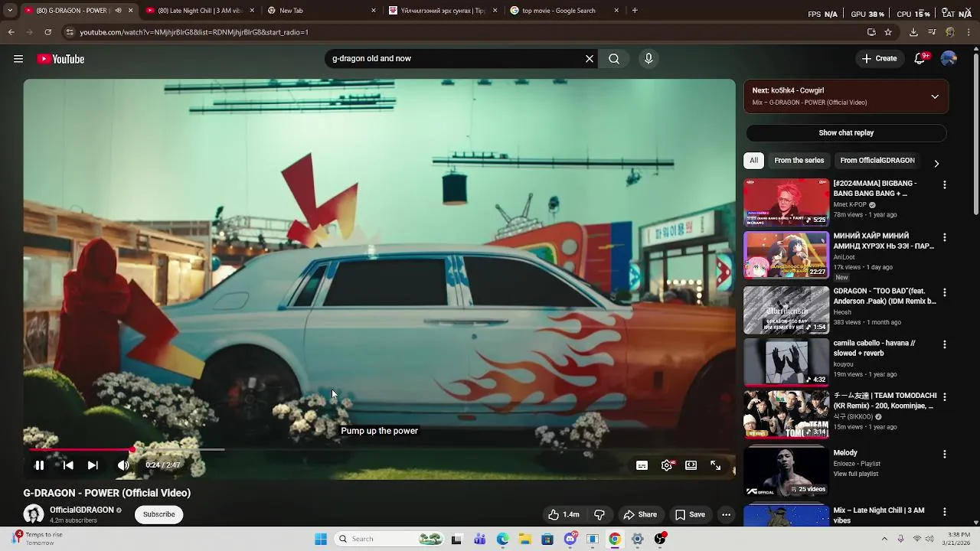
Task: Expand the mix playlist panel chevron
Action: coord(935,96)
